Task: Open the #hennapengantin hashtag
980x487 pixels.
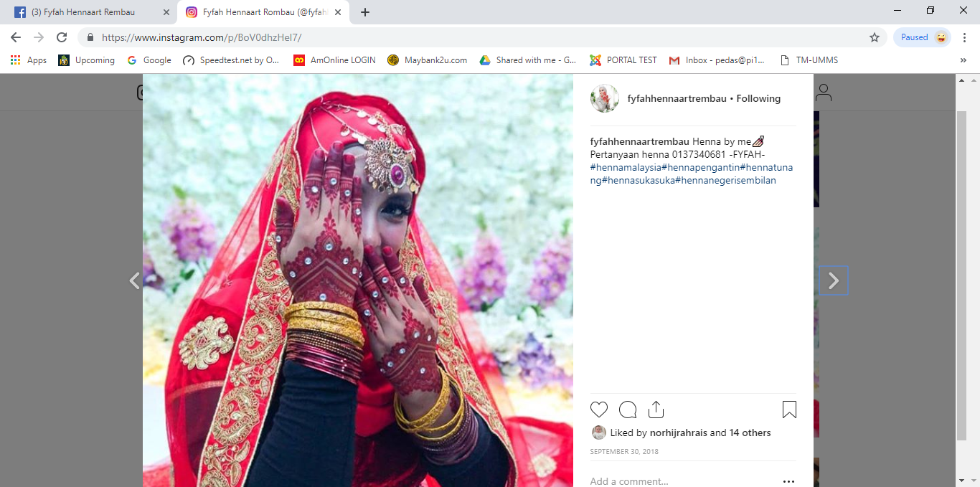Action: tap(700, 167)
